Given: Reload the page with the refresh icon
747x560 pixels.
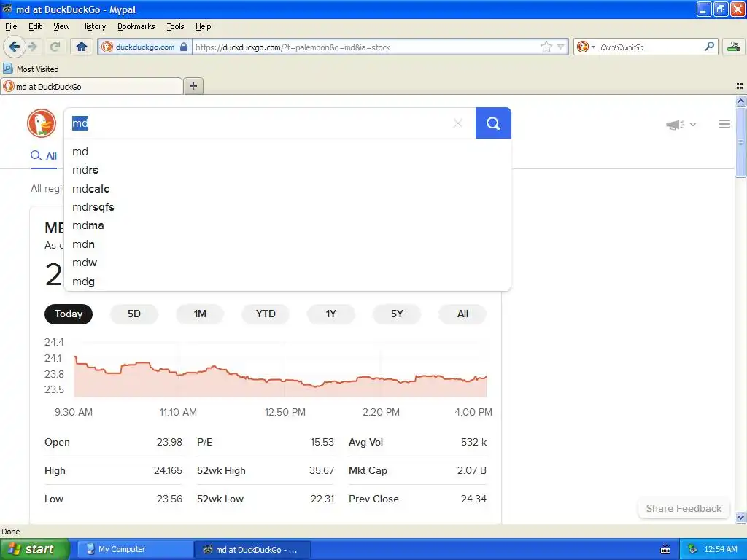Looking at the screenshot, I should tap(55, 47).
